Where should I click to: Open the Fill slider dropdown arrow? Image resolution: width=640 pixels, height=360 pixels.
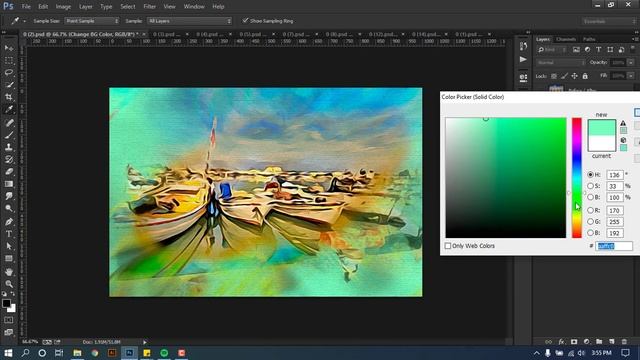tap(631, 76)
